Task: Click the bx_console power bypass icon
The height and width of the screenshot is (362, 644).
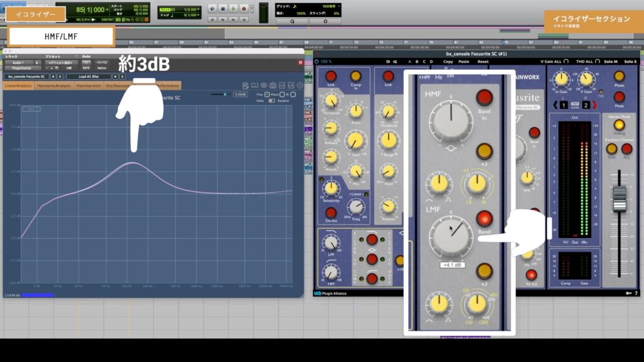Action: click(x=317, y=62)
